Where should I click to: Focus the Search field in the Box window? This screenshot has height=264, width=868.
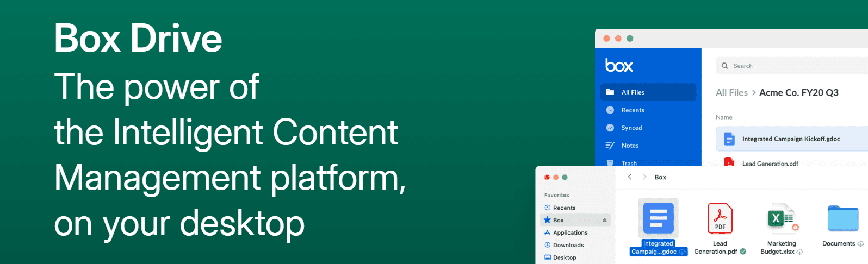[792, 66]
